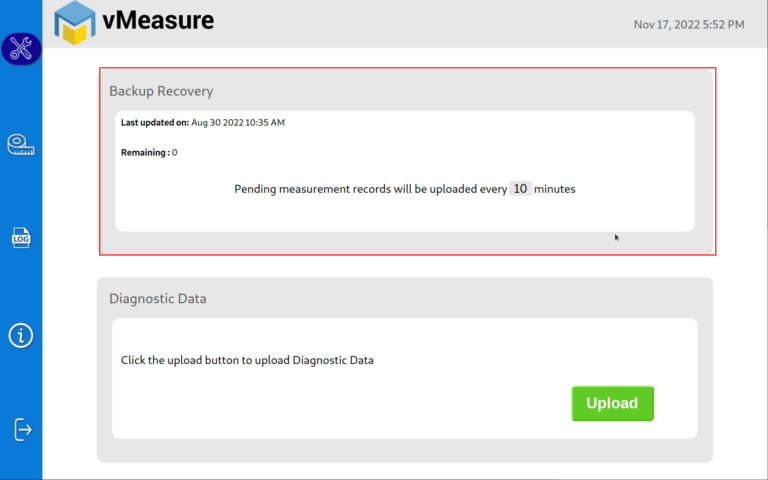Click the pending measurement records message
The image size is (768, 480).
click(405, 189)
